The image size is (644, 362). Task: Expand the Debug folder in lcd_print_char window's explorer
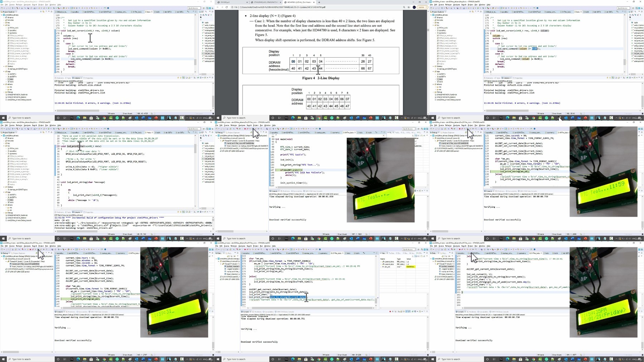pos(4,213)
